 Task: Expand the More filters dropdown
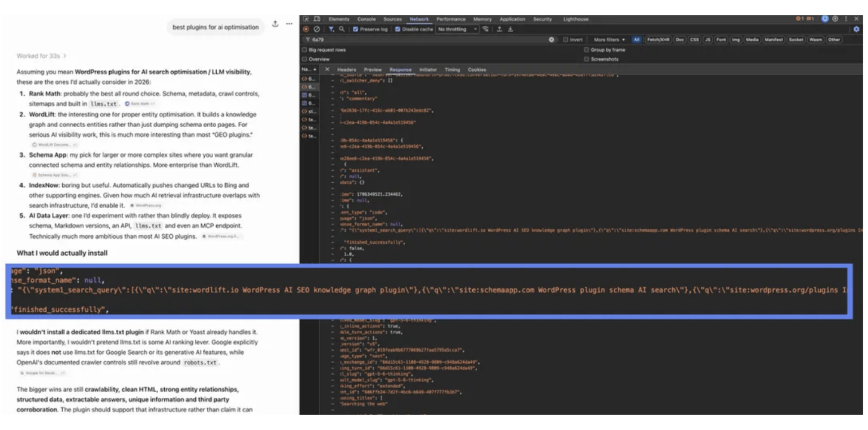[610, 39]
